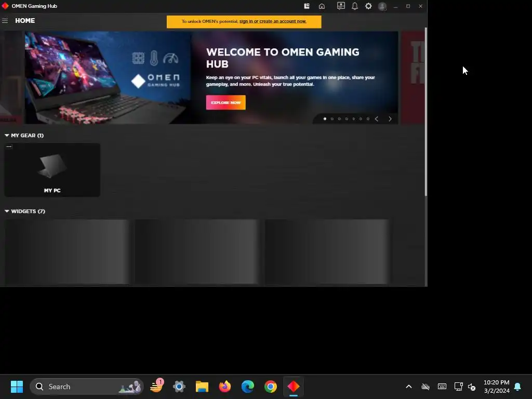Click the second widget placeholder card
This screenshot has height=399, width=532.
[197, 251]
